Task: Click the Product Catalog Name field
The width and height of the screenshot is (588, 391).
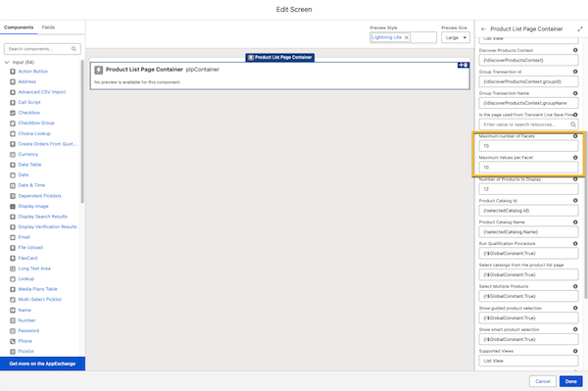Action: [528, 232]
